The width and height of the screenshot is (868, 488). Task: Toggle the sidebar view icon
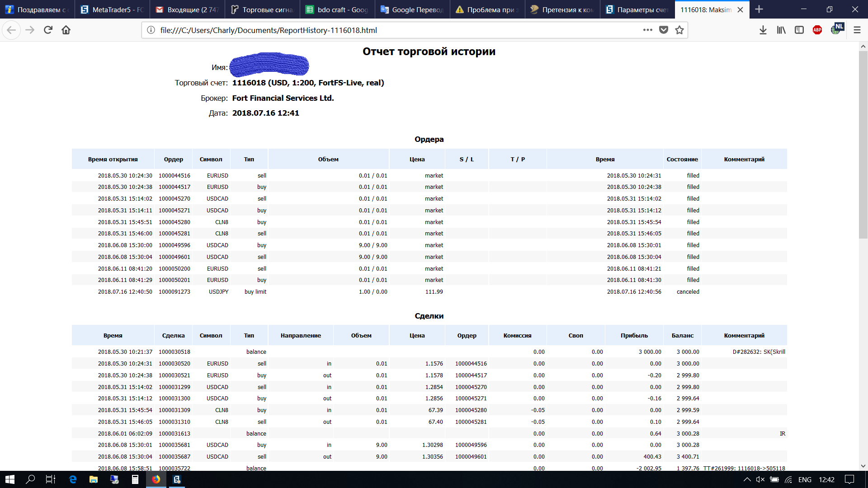click(799, 30)
